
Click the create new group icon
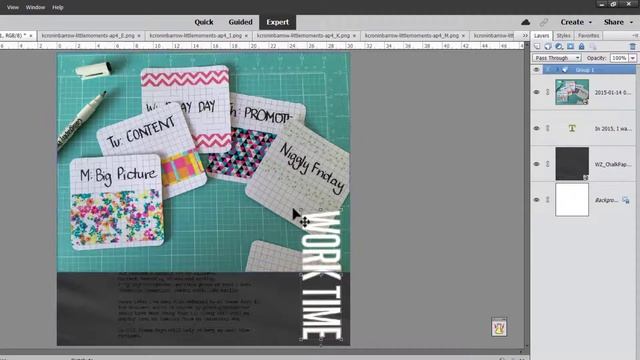548,47
